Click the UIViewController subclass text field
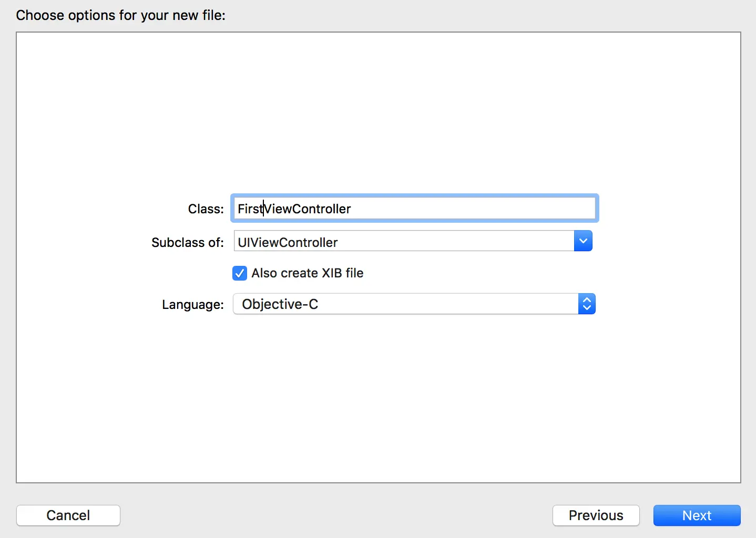This screenshot has height=538, width=756. [404, 241]
